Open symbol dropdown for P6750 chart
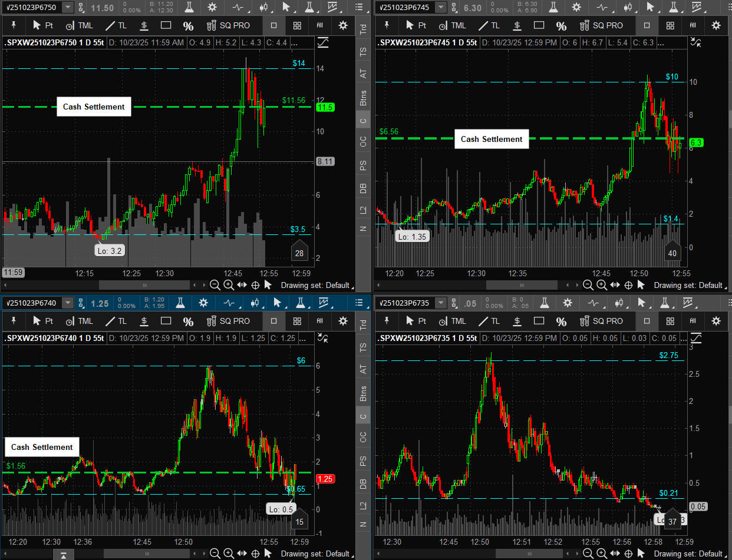This screenshot has height=560, width=732. [68, 7]
